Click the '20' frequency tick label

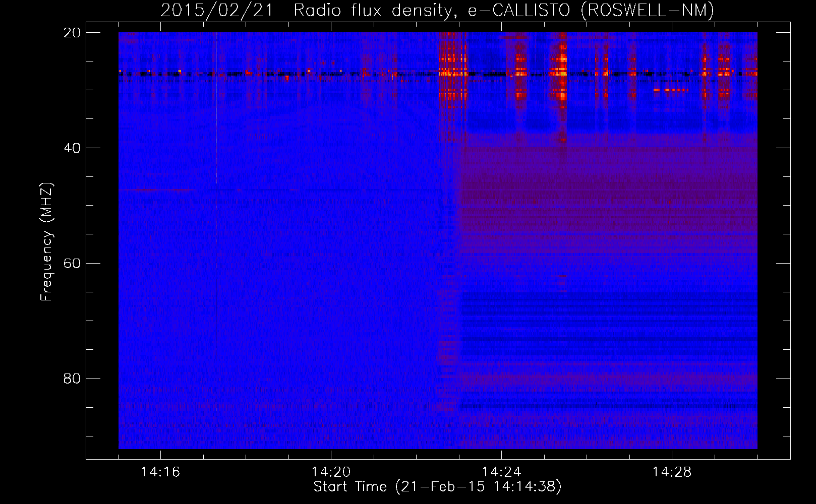(x=72, y=33)
